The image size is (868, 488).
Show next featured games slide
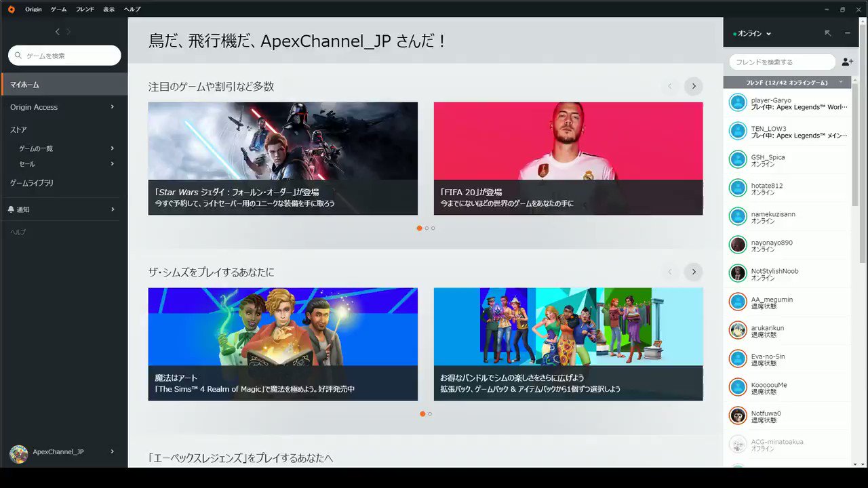693,86
